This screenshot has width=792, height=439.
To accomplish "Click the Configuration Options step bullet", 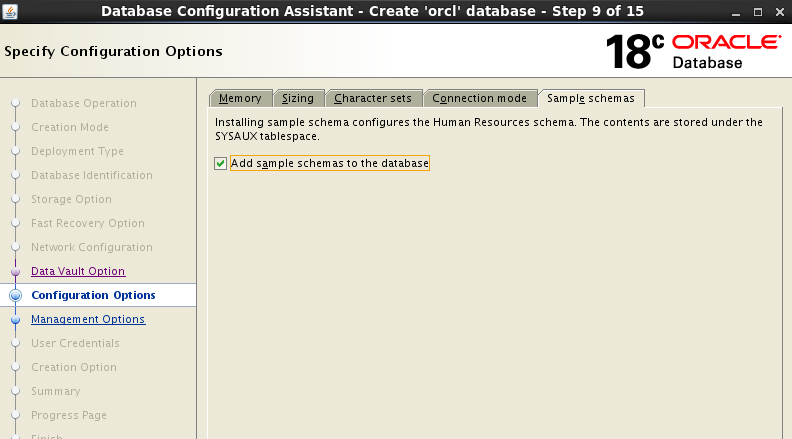I will [x=16, y=296].
